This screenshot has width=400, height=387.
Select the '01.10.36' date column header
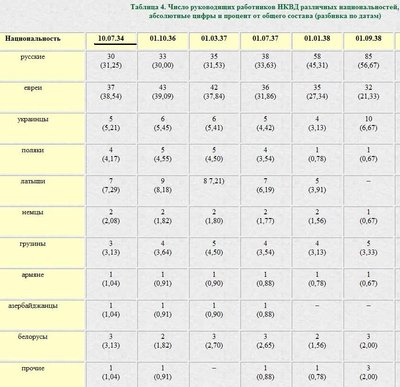click(x=163, y=38)
